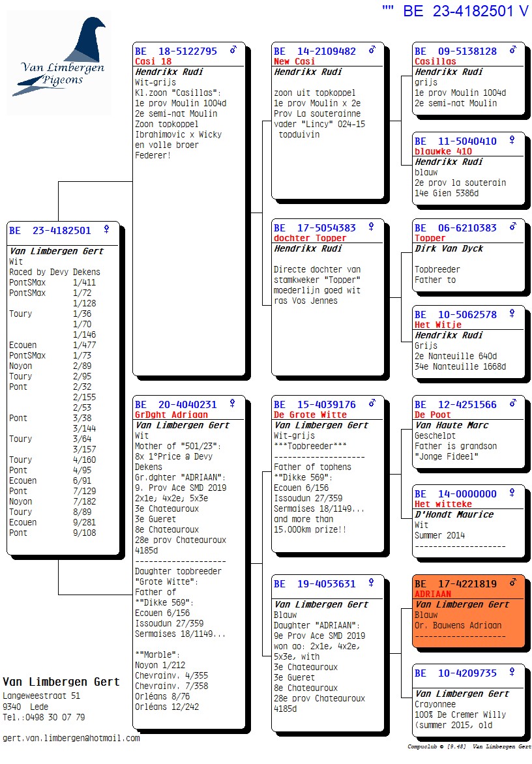This screenshot has width=532, height=764.
Task: Click the red name Casillas
Action: coord(436,61)
